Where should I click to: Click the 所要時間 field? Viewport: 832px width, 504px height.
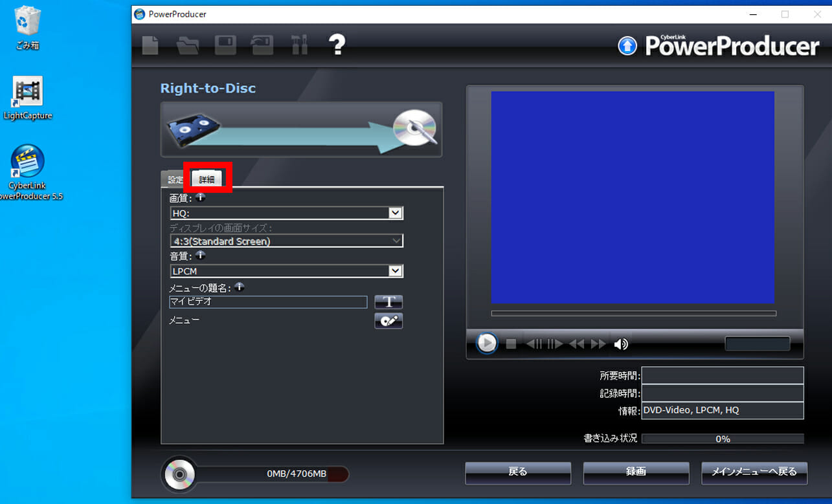(x=723, y=375)
